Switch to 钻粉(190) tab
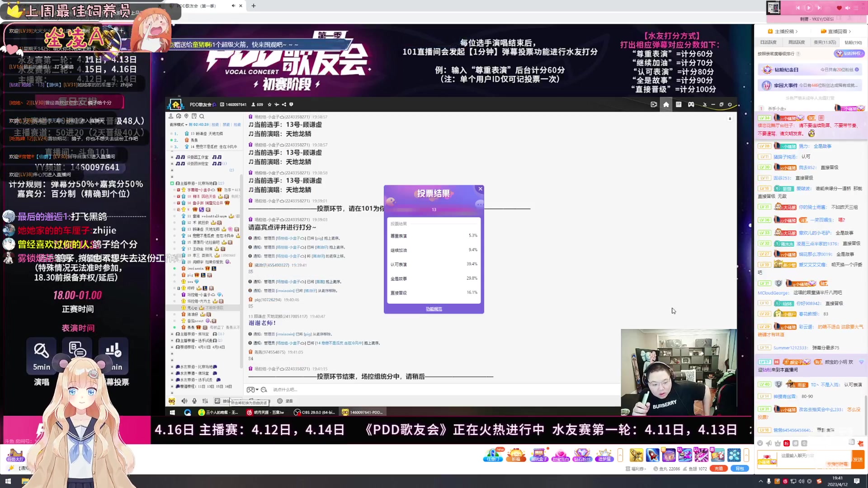The image size is (868, 488). (853, 42)
